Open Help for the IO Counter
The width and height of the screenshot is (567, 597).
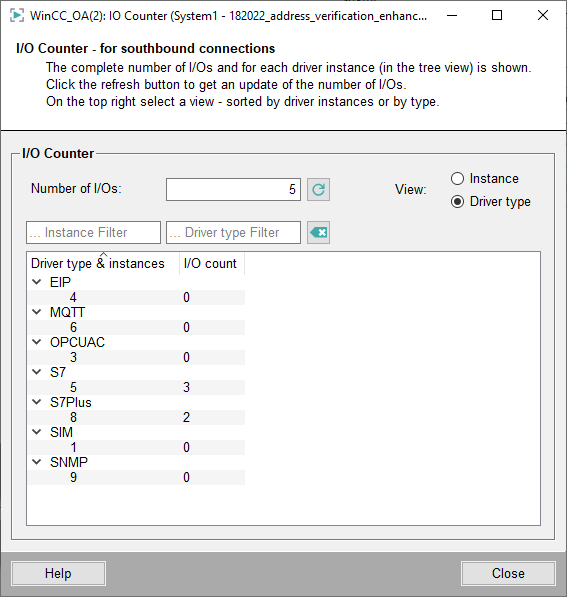[x=58, y=573]
